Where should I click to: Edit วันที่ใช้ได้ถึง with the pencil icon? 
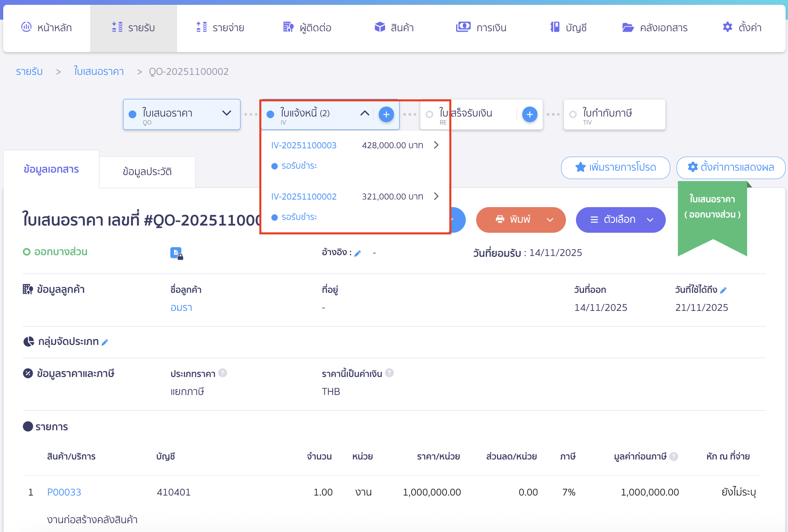(x=723, y=290)
